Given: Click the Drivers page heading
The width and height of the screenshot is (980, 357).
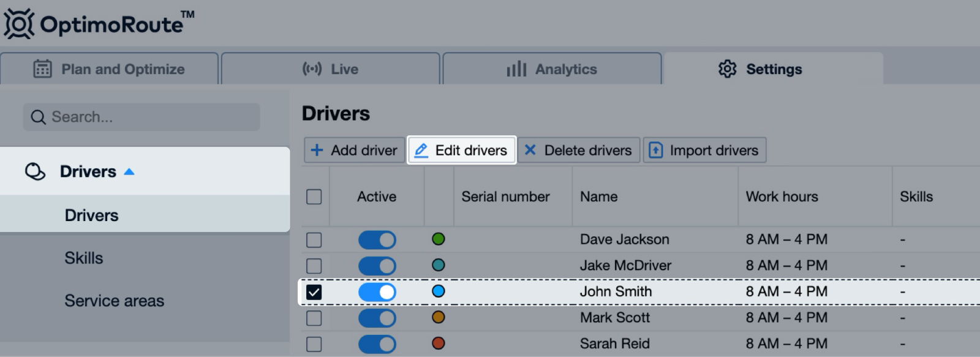Looking at the screenshot, I should click(x=336, y=113).
